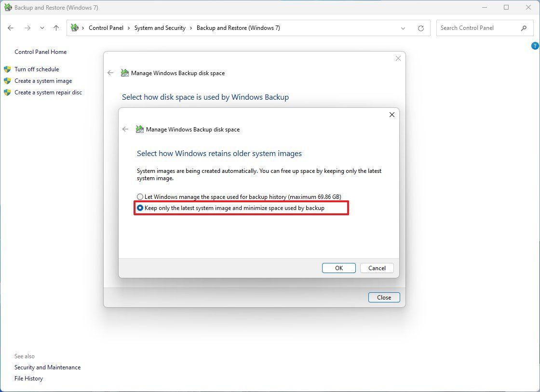Navigate to System and Security breadcrumb
540x392 pixels.
(160, 28)
